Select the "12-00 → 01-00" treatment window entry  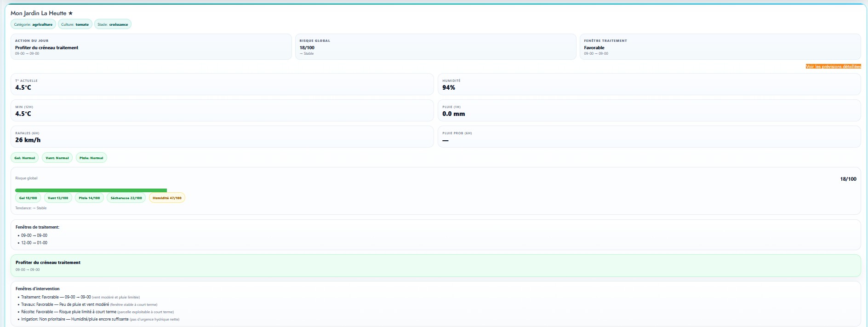[x=34, y=243]
